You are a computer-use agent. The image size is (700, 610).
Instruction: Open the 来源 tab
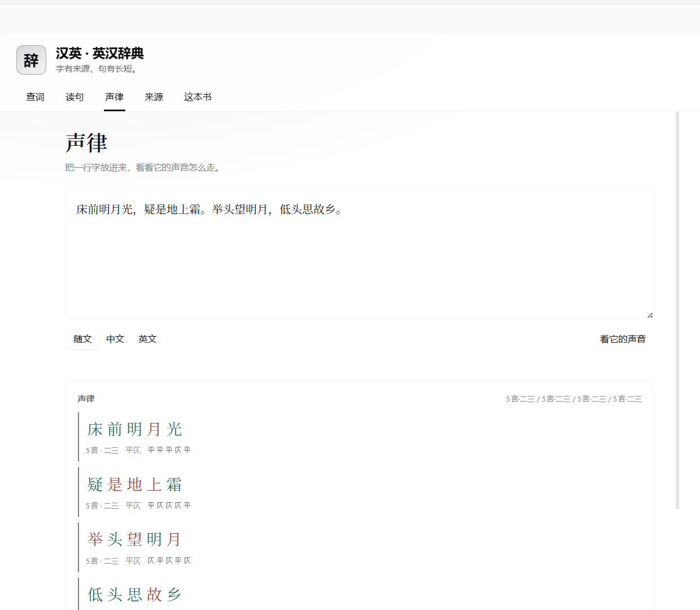click(154, 97)
